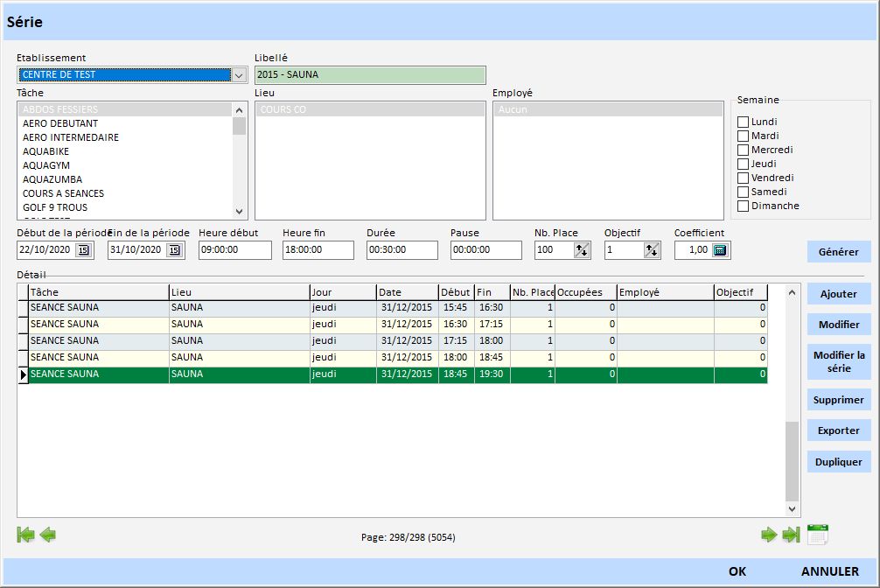Check the Mercredi day option

(x=744, y=150)
